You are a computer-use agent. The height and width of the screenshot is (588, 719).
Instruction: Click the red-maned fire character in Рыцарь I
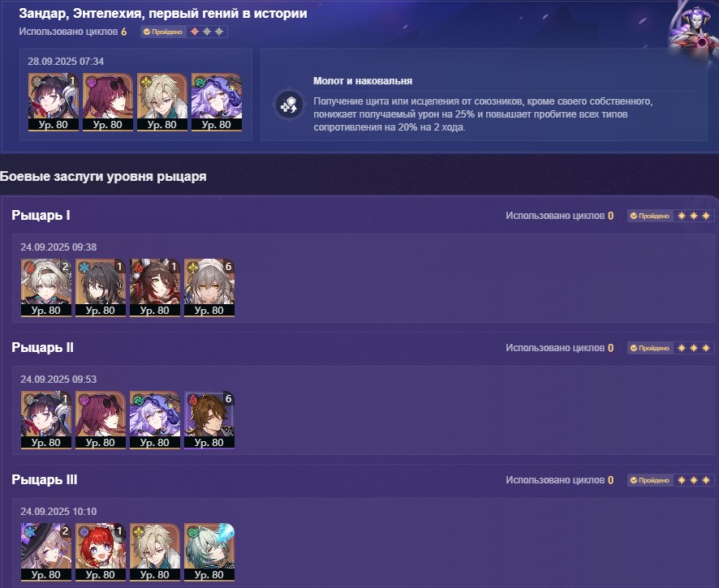pos(154,288)
